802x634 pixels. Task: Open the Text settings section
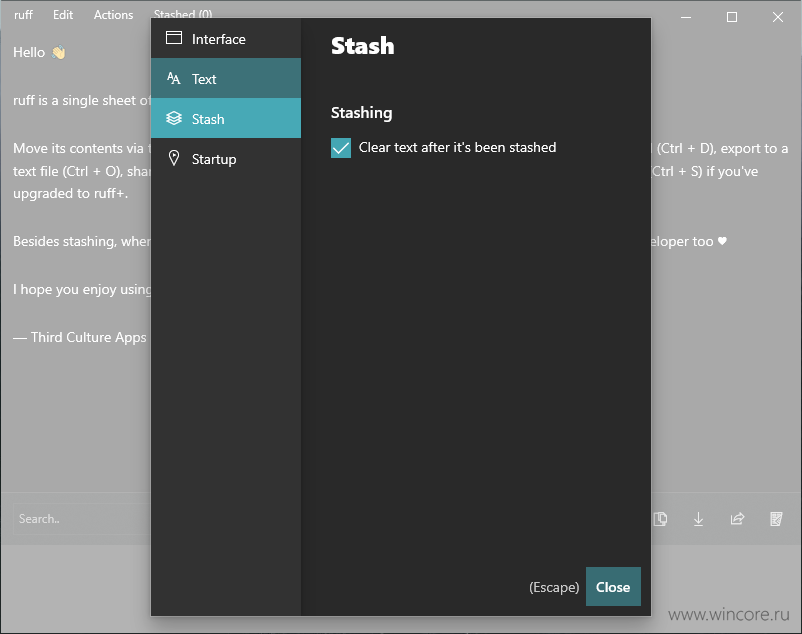(226, 78)
